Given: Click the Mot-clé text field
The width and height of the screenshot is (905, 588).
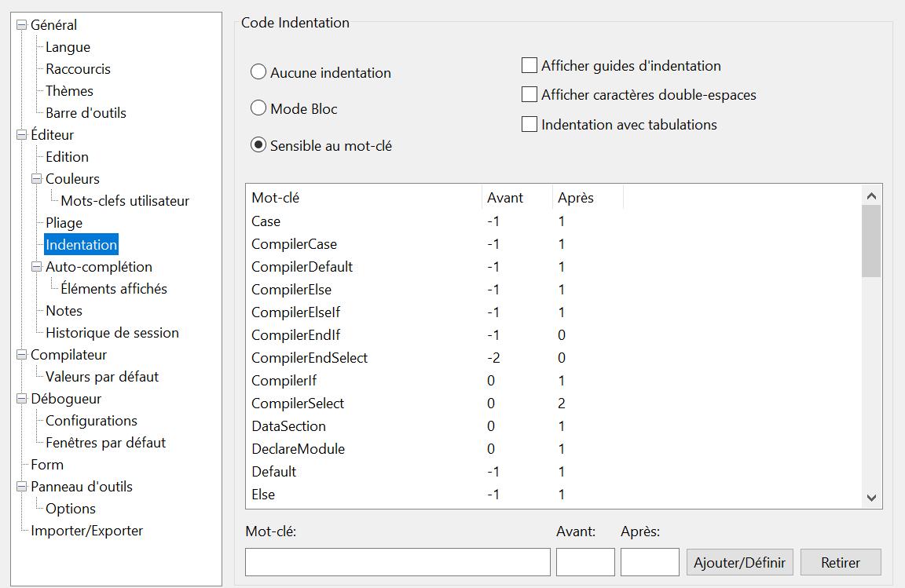Looking at the screenshot, I should click(x=398, y=562).
